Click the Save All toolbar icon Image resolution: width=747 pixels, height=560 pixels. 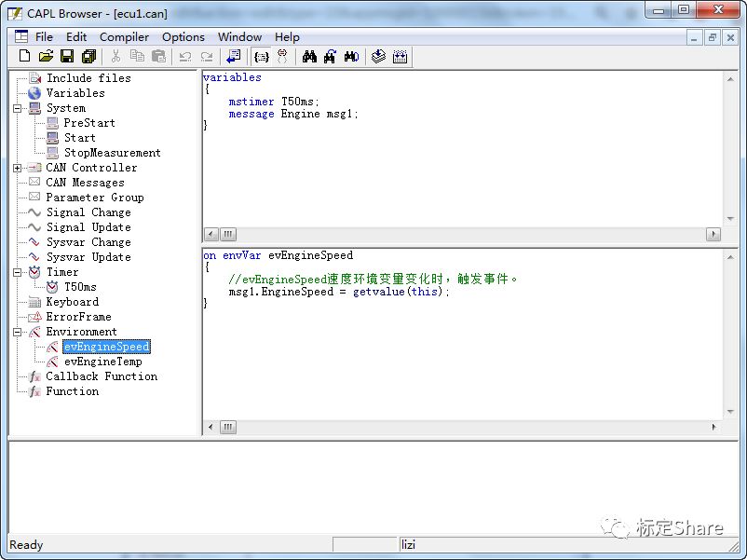[88, 56]
